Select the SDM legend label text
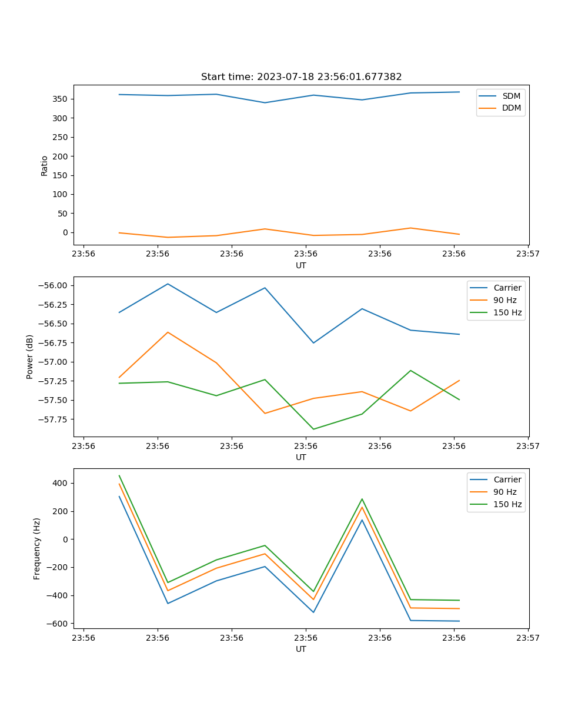This screenshot has height=706, width=588. (x=511, y=96)
